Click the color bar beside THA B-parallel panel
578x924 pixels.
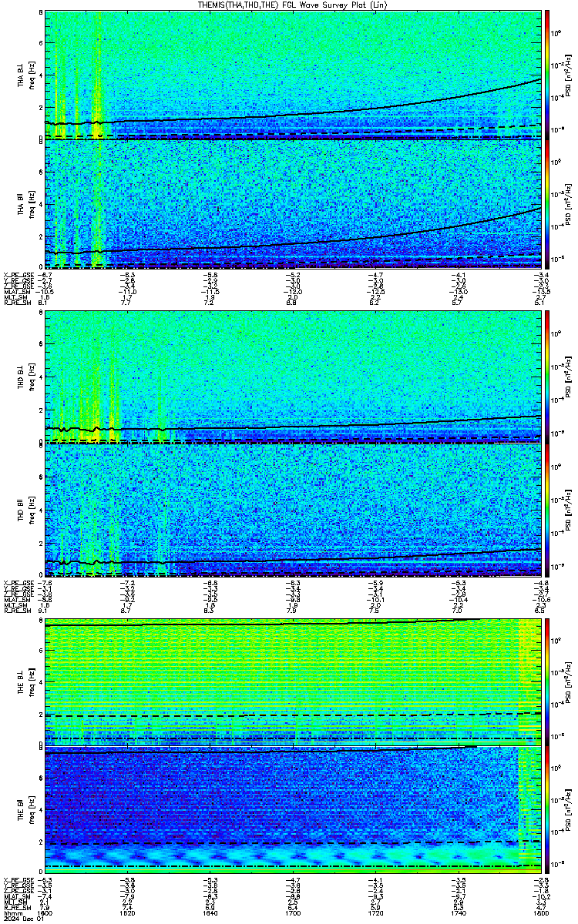pos(547,203)
